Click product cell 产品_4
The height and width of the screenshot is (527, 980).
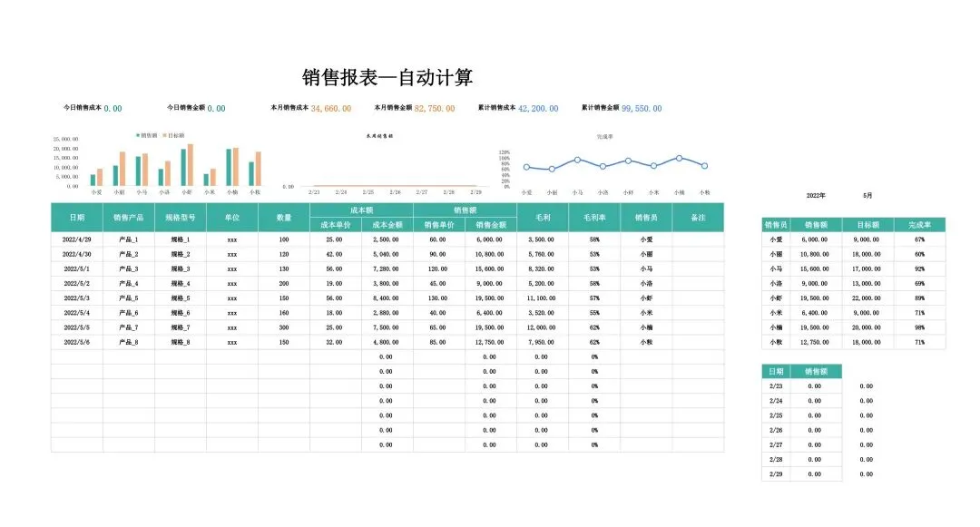coord(129,284)
